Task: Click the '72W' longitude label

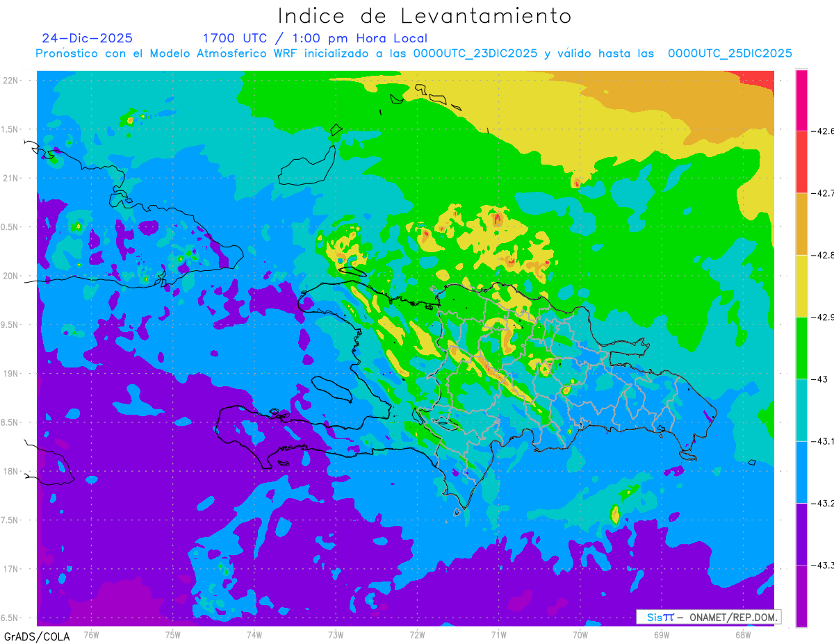Action: [417, 634]
